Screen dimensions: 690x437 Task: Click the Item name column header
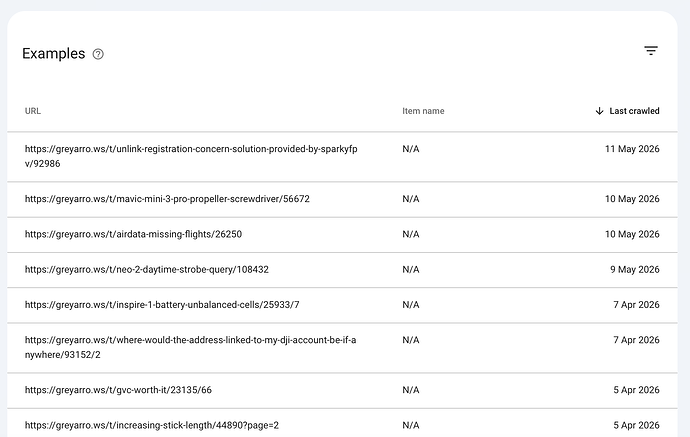[x=423, y=111]
